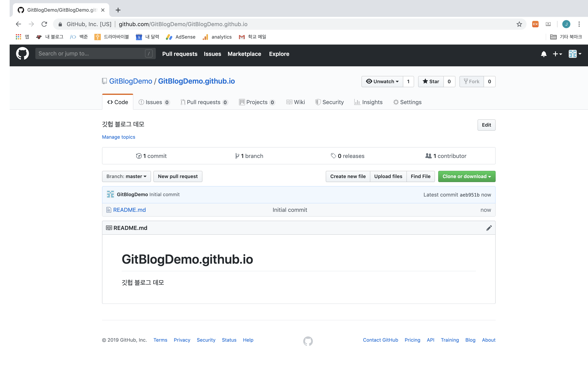Viewport: 588px width, 373px height.
Task: Switch to the Insights tab
Action: click(x=368, y=102)
